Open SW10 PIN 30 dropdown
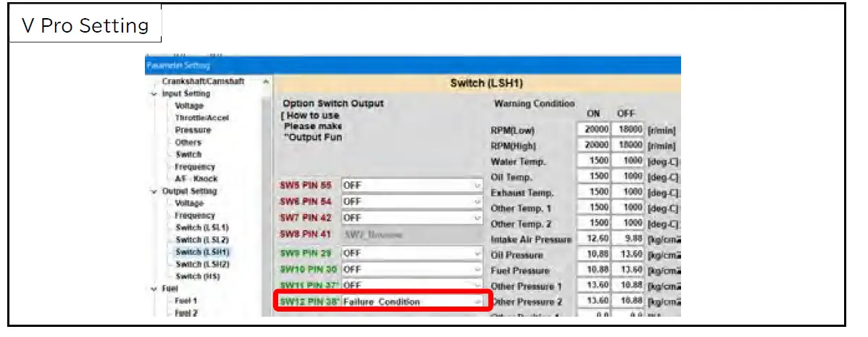 pyautogui.click(x=412, y=270)
